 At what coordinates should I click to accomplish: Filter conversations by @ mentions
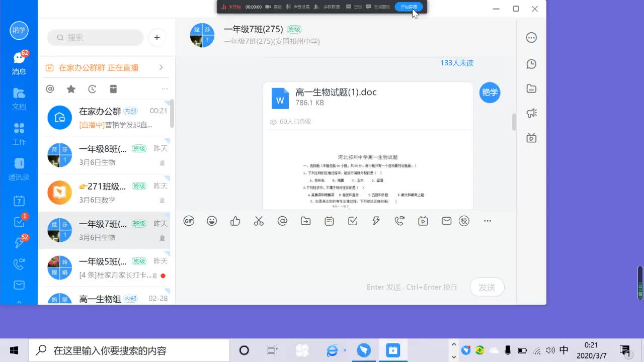click(x=50, y=89)
